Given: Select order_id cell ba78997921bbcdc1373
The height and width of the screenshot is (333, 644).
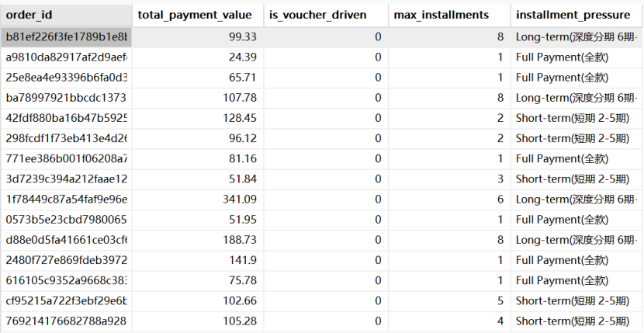Looking at the screenshot, I should point(66,98).
